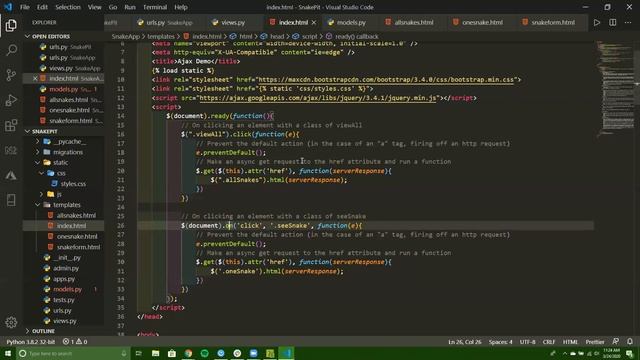Click the Windows taskbar search box

(x=73, y=353)
